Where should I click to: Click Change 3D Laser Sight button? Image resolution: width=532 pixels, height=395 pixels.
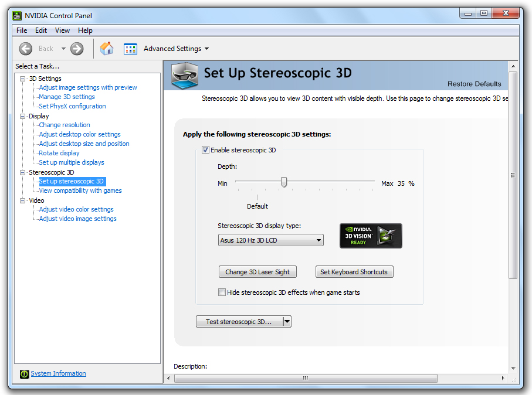pyautogui.click(x=257, y=272)
